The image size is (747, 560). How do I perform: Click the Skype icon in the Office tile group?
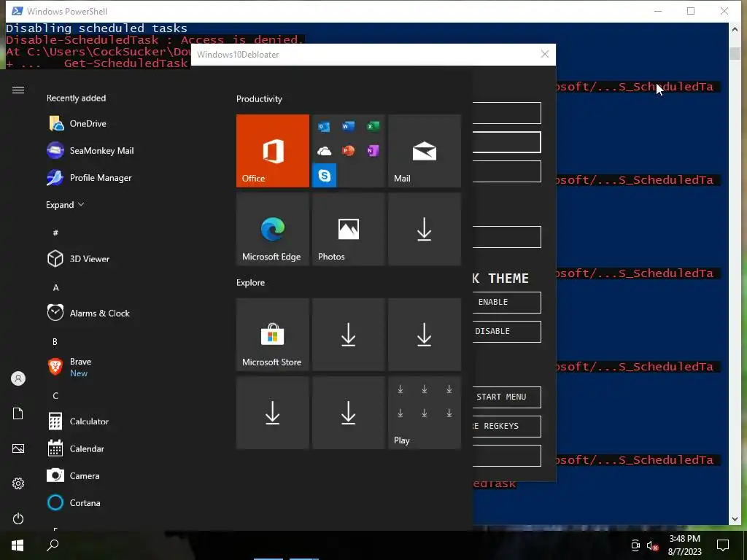[325, 175]
